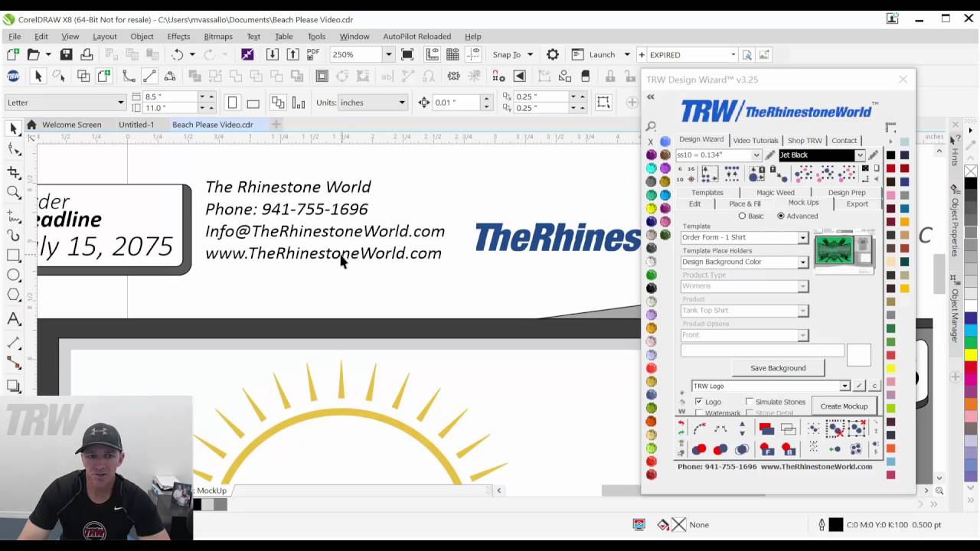Click the MockUp page tab at bottom
The image size is (980, 551).
coord(211,491)
